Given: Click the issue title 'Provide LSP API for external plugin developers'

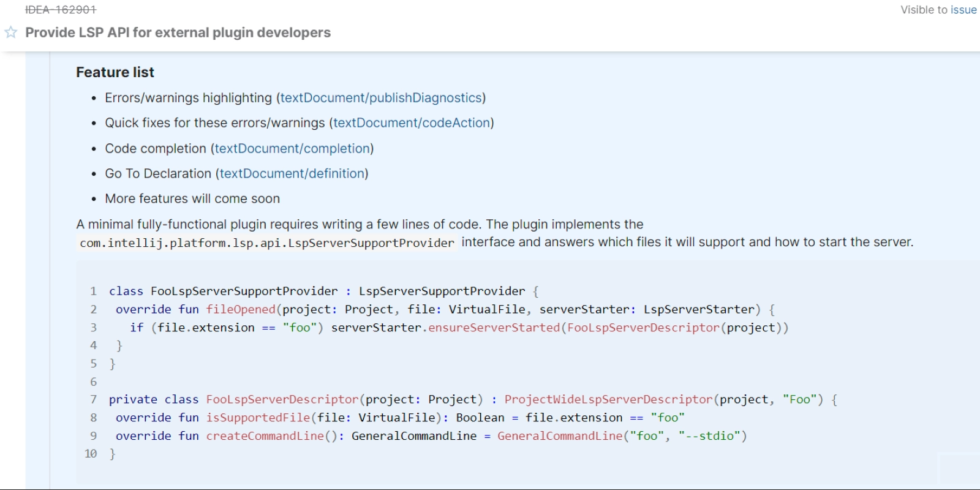Looking at the screenshot, I should point(178,32).
